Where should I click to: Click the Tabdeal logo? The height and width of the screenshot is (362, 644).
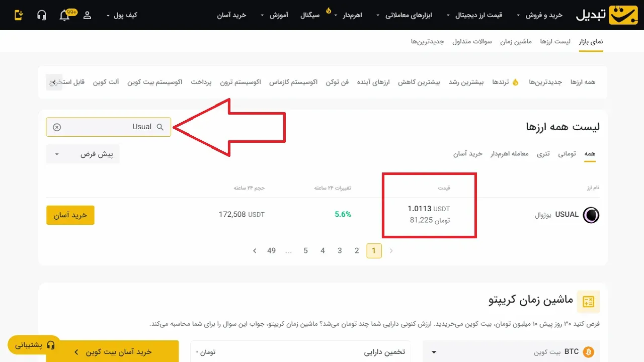coord(607,15)
